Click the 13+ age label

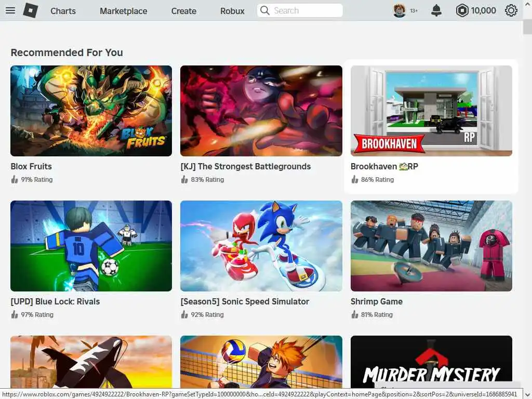[x=414, y=10]
